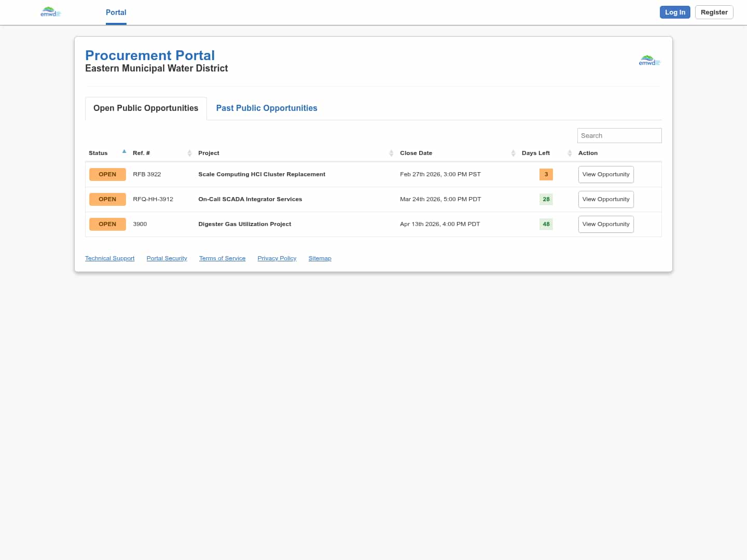747x560 pixels.
Task: Open the Privacy Policy link
Action: [276, 258]
